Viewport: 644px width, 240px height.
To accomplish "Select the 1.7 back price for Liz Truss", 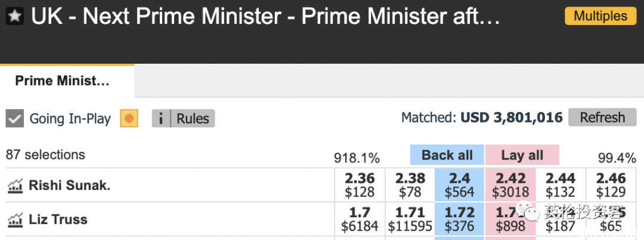I will click(x=360, y=219).
